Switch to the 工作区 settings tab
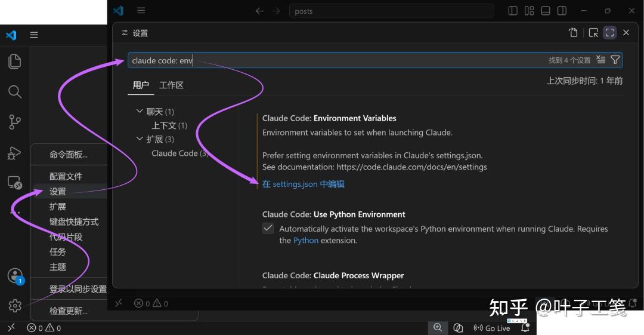Screen dimensions: 644x335 pyautogui.click(x=171, y=85)
